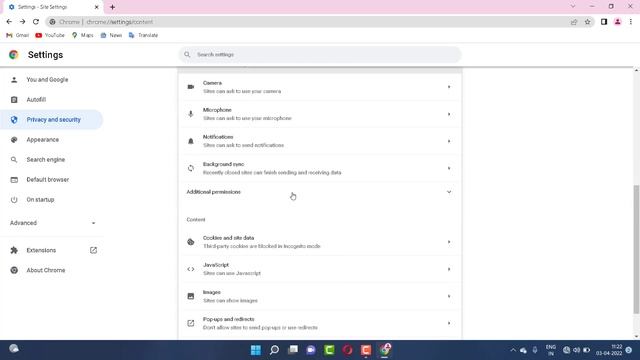This screenshot has width=640, height=360.
Task: Bookmark this page with the star icon
Action: click(587, 22)
